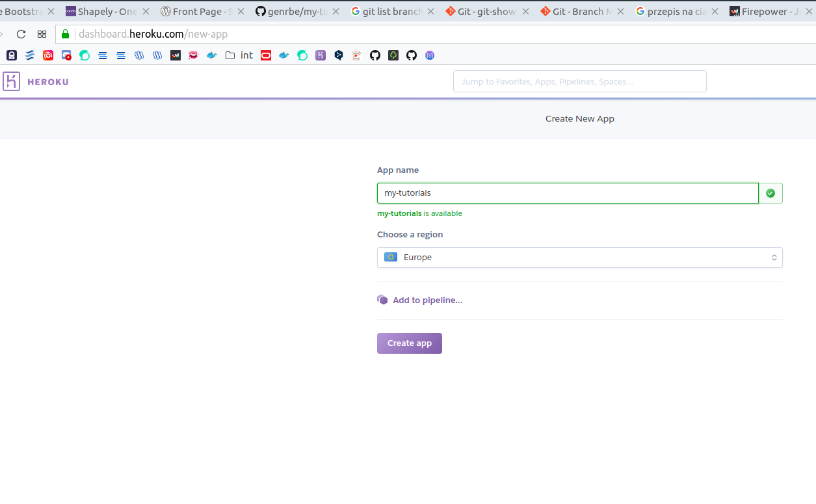Click the 'Create New App' heading
The image size is (816, 504).
tap(580, 118)
